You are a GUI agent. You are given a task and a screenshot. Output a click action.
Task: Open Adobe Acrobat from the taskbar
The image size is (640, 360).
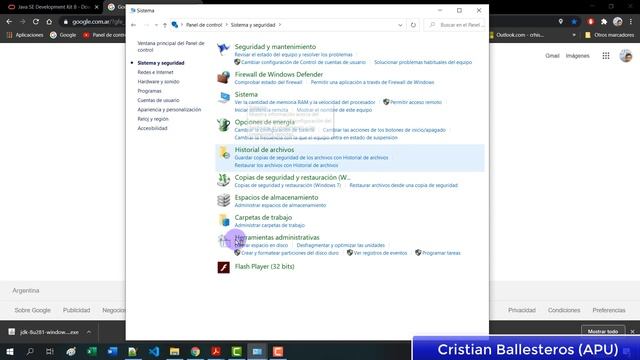[216, 351]
